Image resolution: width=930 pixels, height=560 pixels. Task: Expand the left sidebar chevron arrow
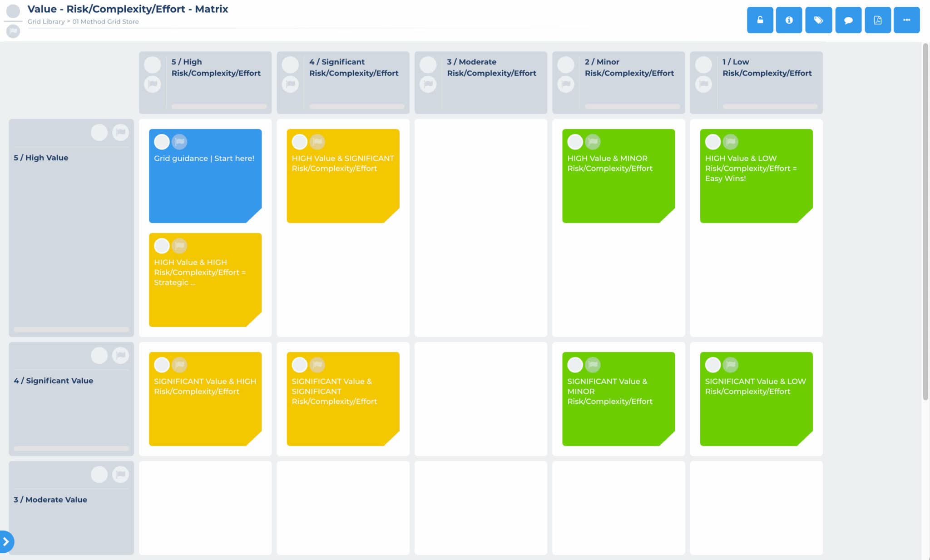[6, 541]
